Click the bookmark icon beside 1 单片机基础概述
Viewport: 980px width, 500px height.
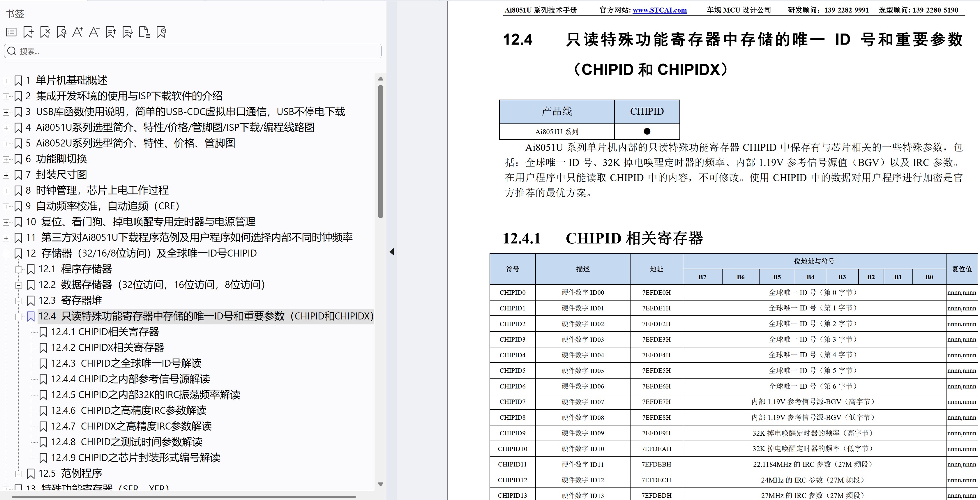pyautogui.click(x=18, y=81)
